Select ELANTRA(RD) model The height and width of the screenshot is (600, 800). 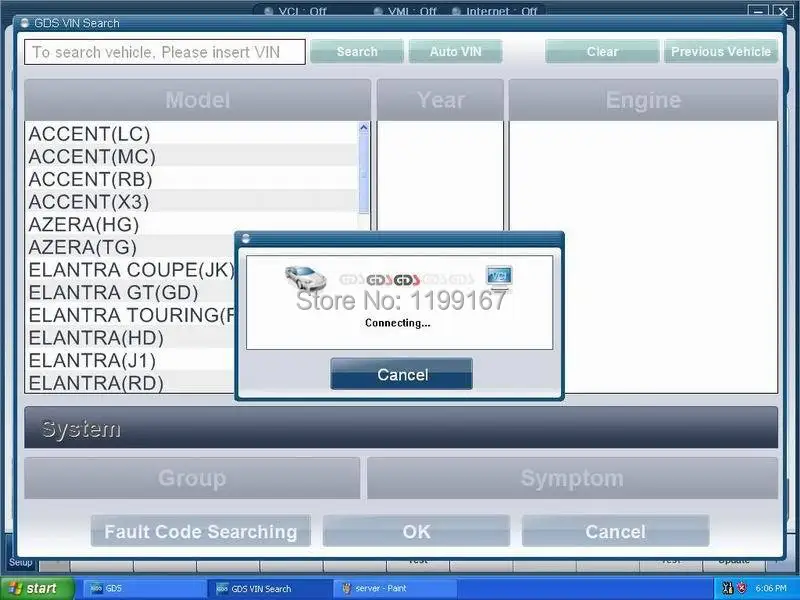click(x=130, y=383)
